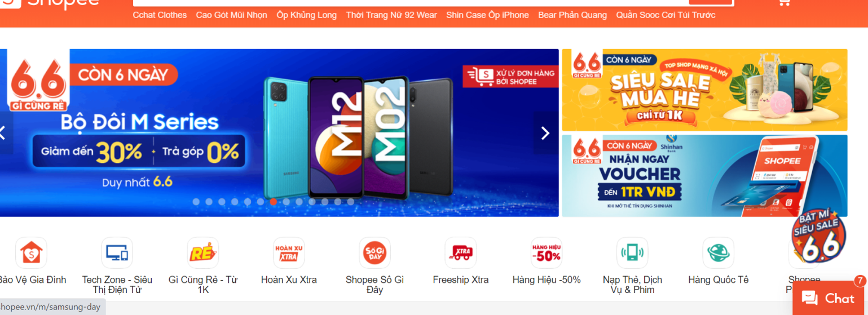The image size is (868, 315).
Task: Open the Freeship Xtra truck icon
Action: point(461,252)
